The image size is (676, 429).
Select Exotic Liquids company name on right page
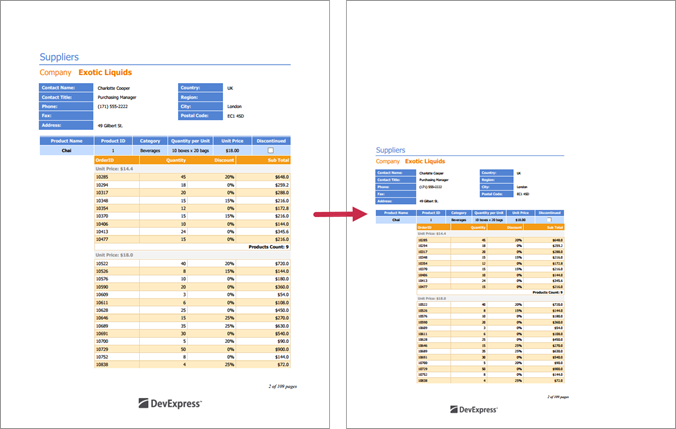tap(425, 161)
